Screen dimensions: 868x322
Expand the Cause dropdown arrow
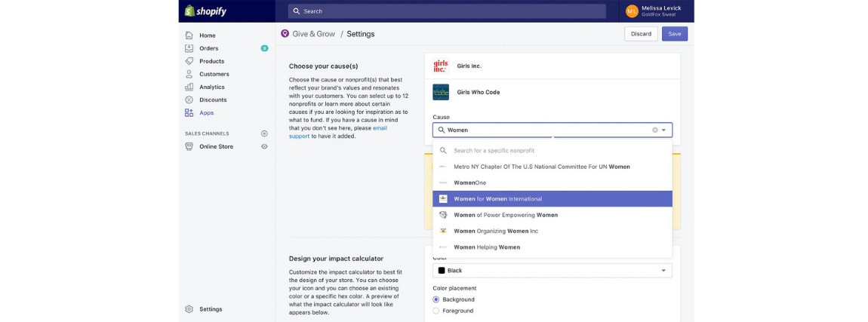pyautogui.click(x=664, y=130)
